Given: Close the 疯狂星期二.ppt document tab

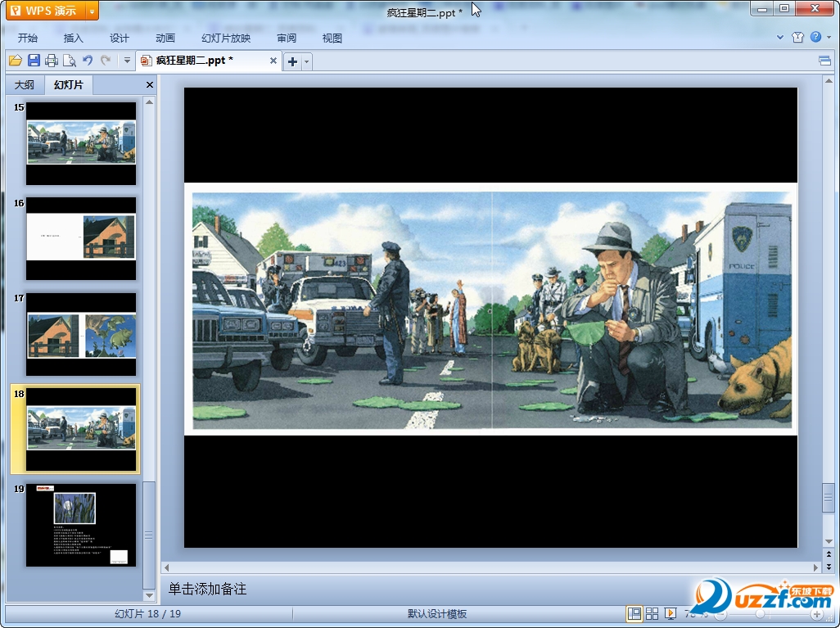Looking at the screenshot, I should 273,61.
